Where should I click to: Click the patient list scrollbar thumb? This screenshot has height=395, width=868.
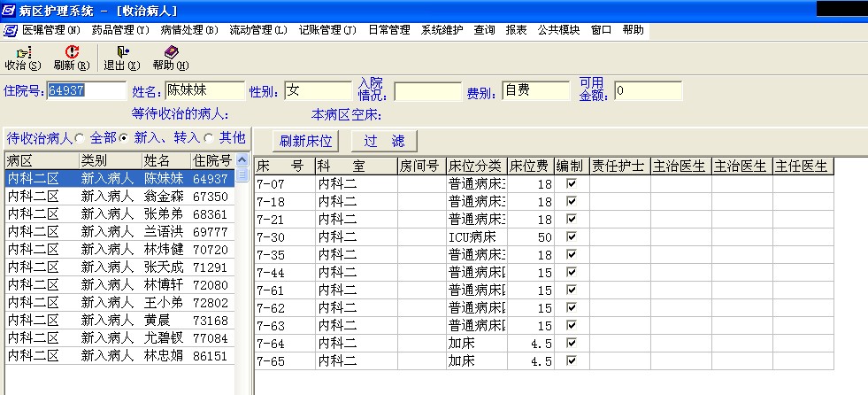click(x=242, y=174)
